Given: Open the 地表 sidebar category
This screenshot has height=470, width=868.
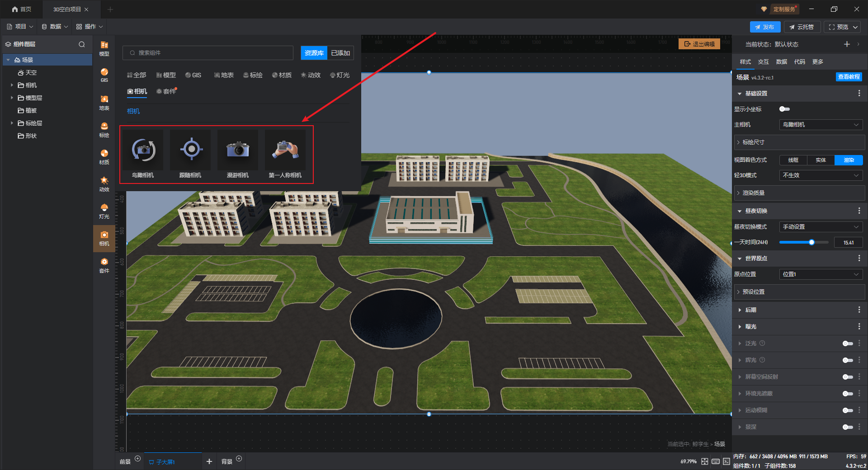Looking at the screenshot, I should [104, 102].
